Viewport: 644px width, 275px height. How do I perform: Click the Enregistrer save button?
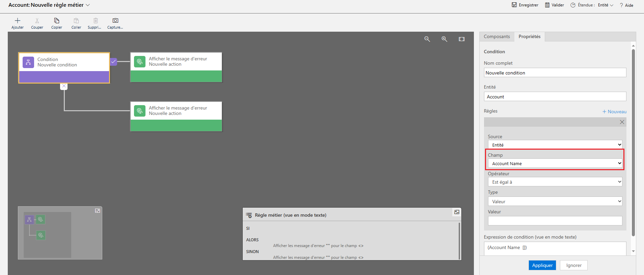coord(525,5)
